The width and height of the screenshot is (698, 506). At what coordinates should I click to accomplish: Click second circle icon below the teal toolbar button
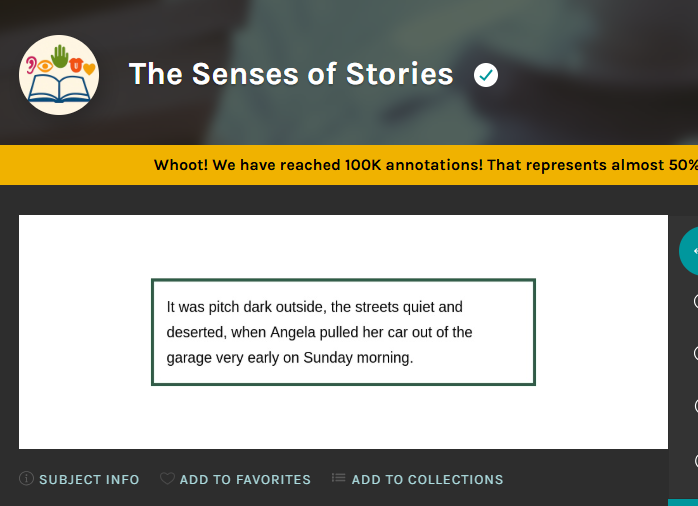(x=694, y=353)
